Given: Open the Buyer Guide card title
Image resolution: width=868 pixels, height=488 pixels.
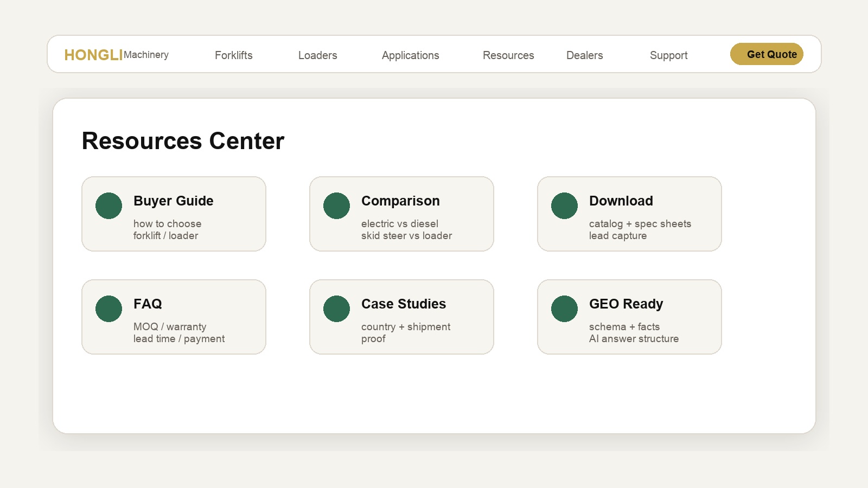Looking at the screenshot, I should click(174, 201).
